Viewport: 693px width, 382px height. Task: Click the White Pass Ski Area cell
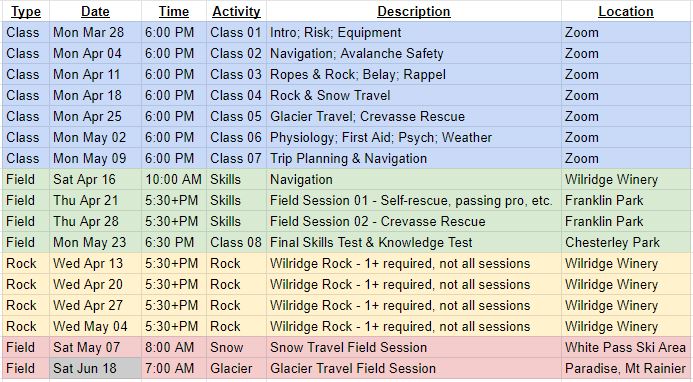tap(625, 348)
